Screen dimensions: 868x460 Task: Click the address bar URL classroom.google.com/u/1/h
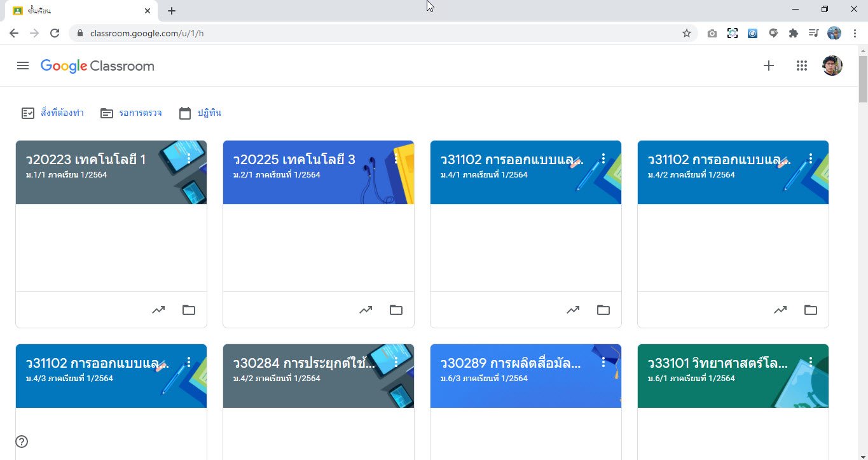147,33
